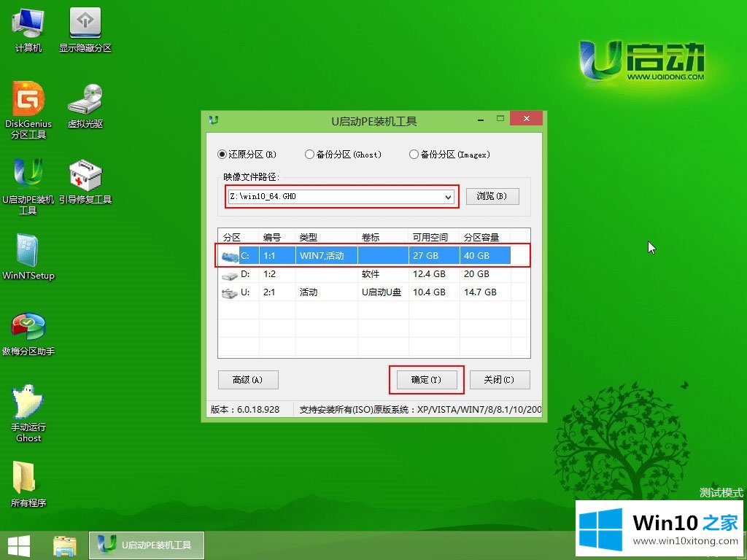Launch 手动运行Ghost from the desktop
Screen dimensions: 747x560
tap(28, 413)
